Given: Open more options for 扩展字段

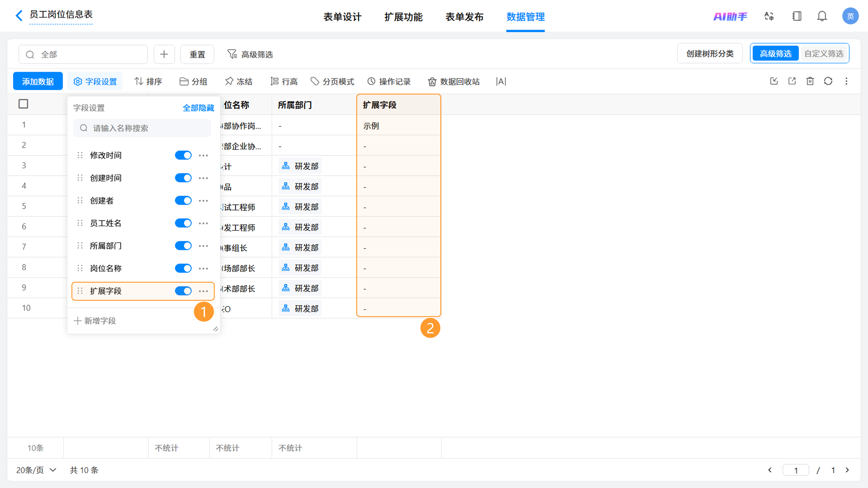Looking at the screenshot, I should coord(203,291).
